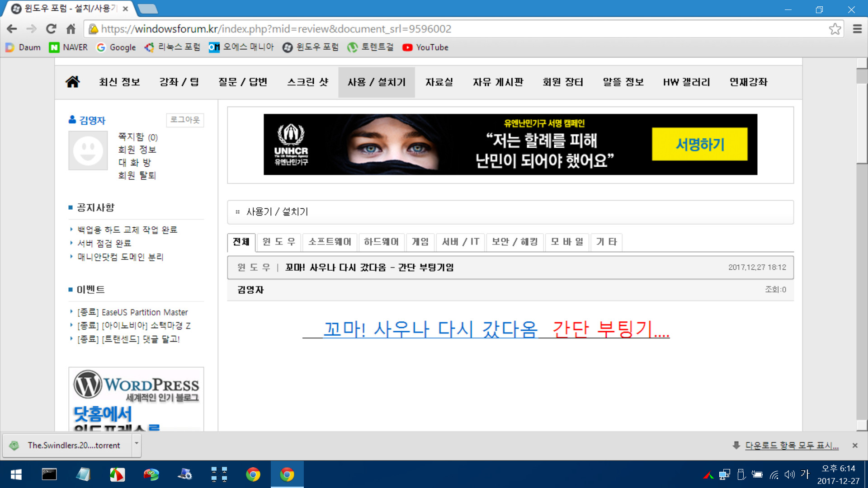Open 연재강좌 menu

[748, 82]
